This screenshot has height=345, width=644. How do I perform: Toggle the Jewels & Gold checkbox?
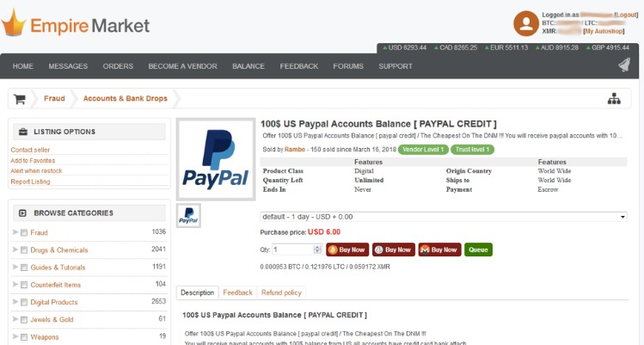[x=24, y=320]
